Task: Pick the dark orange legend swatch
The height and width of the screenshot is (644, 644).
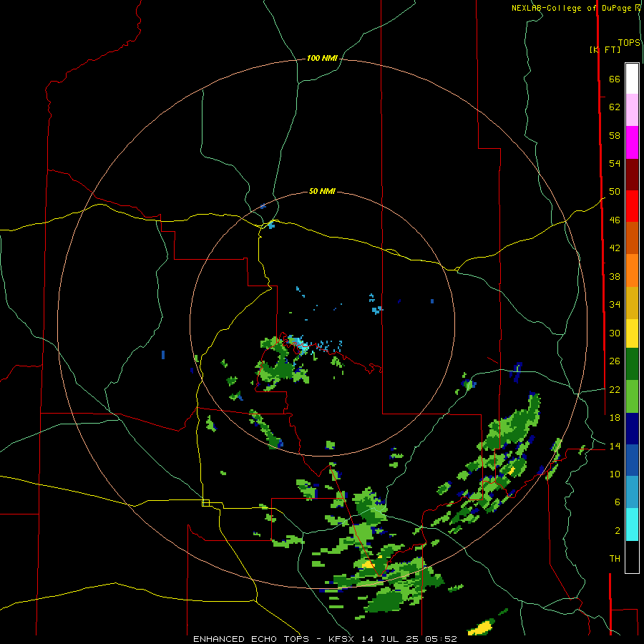Action: tap(632, 238)
